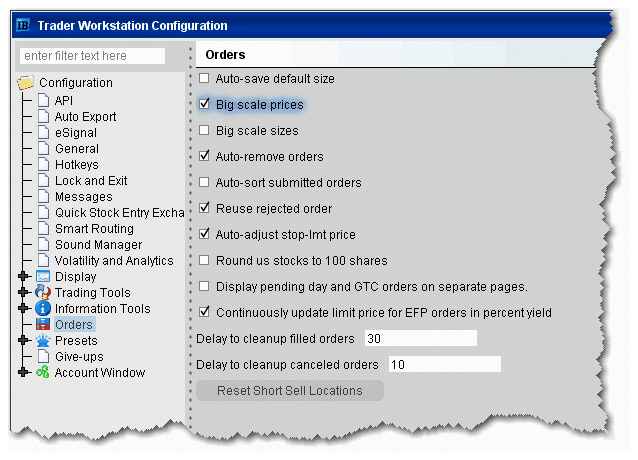
Task: Select Display label in tree
Action: [76, 277]
